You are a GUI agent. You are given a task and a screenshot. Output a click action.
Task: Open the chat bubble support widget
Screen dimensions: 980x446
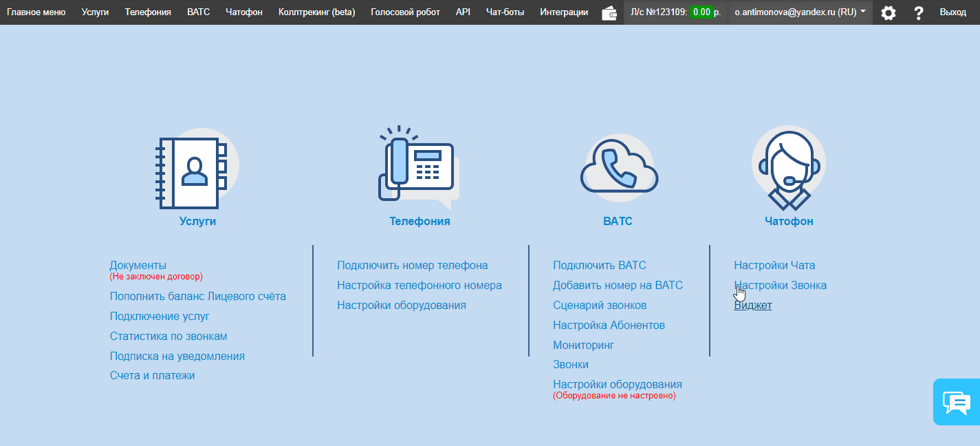coord(956,402)
